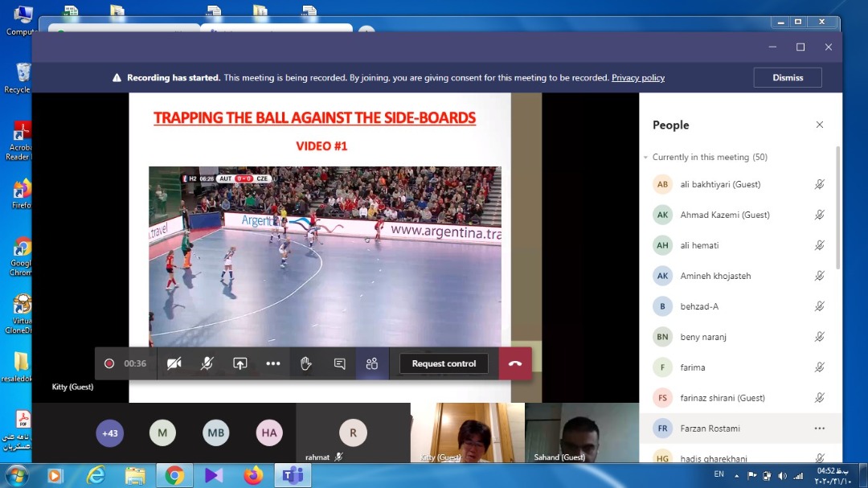This screenshot has height=488, width=868.
Task: Open the more actions ellipsis menu
Action: tap(273, 363)
